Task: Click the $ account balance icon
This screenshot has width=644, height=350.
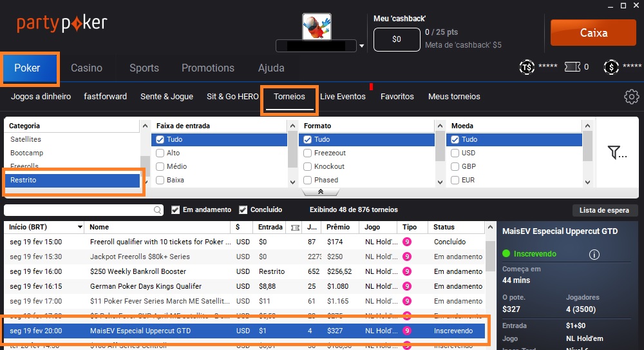Action: click(611, 67)
